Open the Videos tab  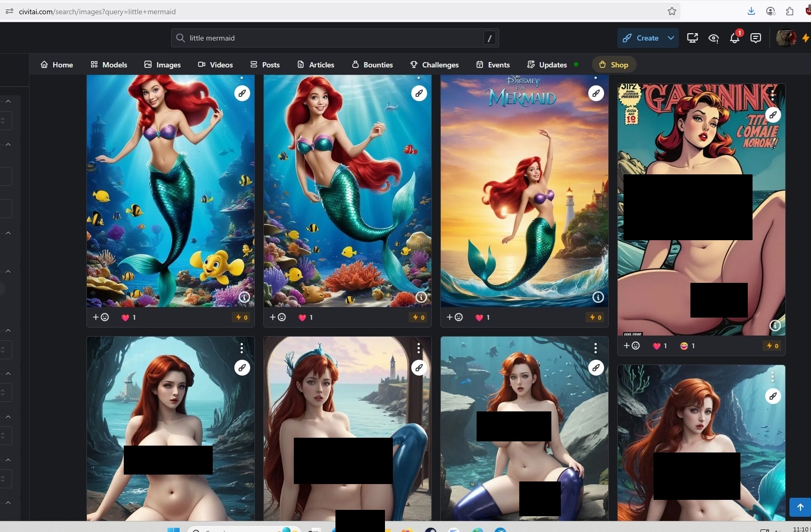point(215,65)
